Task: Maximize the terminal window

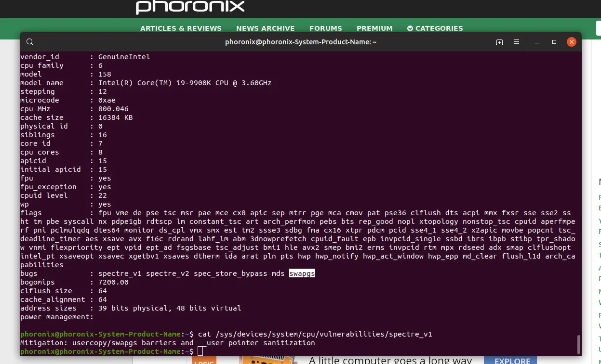Action: pos(554,42)
